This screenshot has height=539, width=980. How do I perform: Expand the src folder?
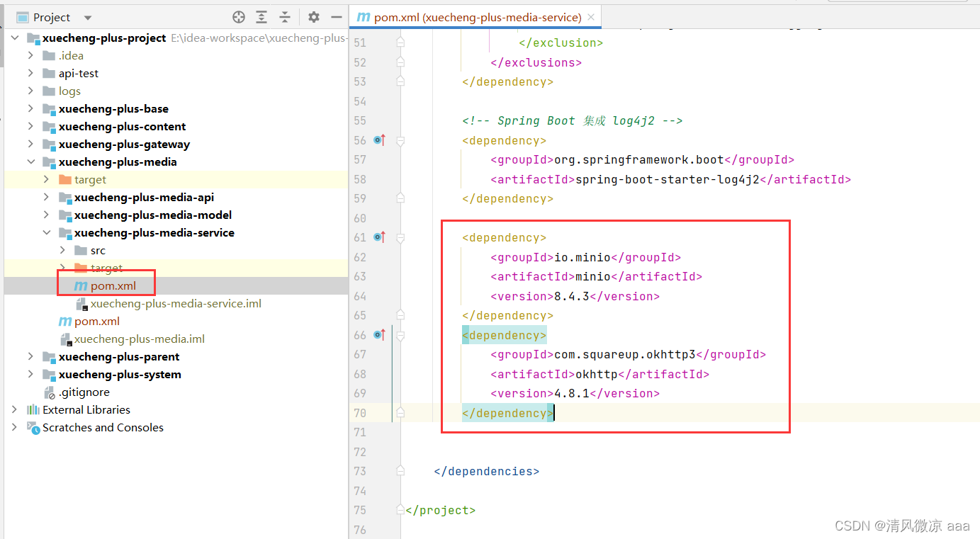pos(63,250)
